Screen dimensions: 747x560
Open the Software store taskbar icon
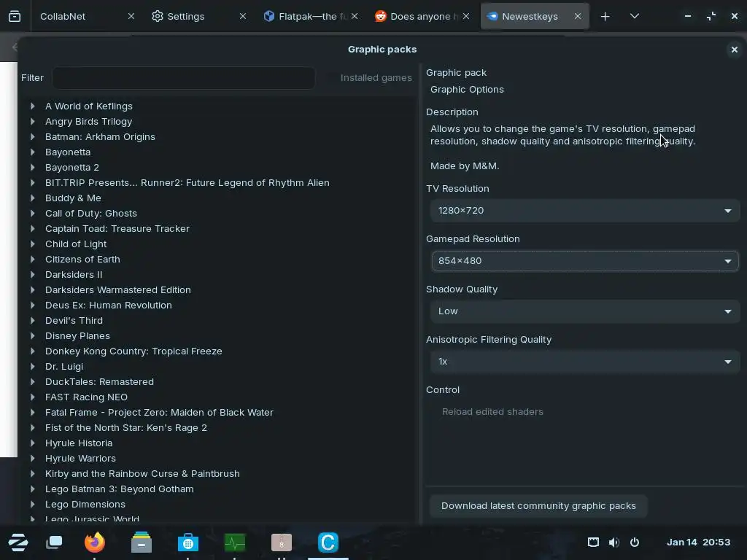pos(188,542)
